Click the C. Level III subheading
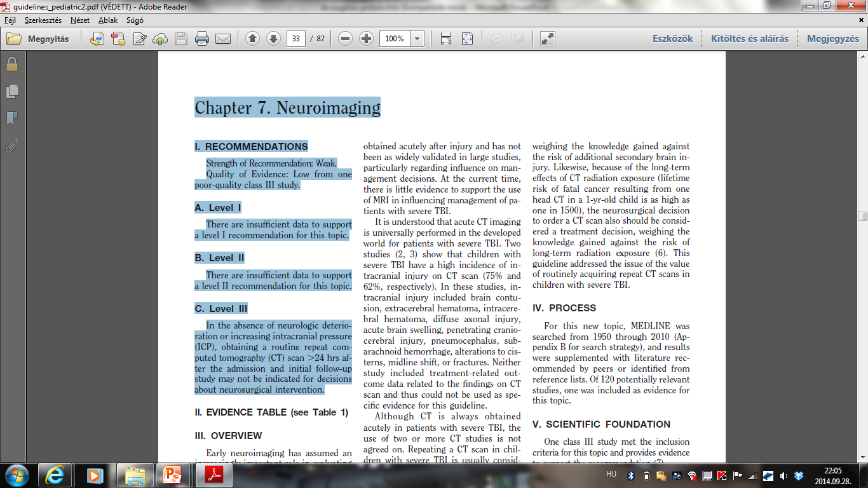Image resolution: width=868 pixels, height=488 pixels. (x=221, y=309)
